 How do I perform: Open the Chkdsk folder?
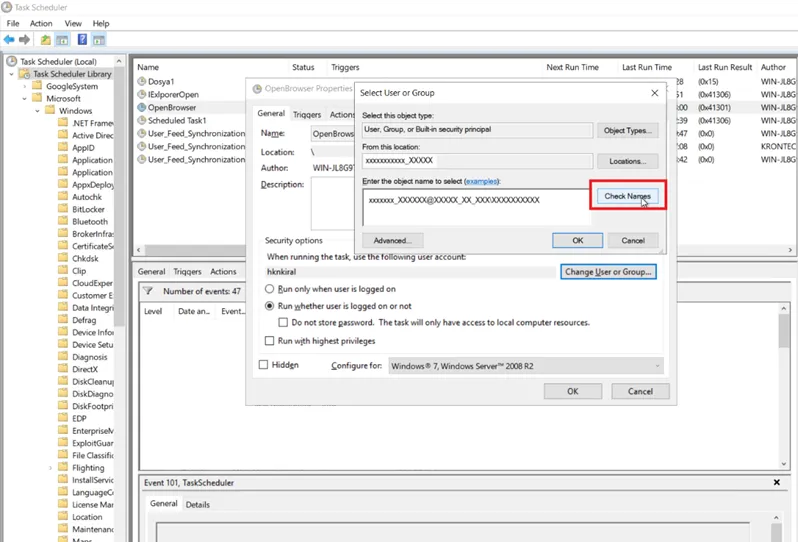pyautogui.click(x=85, y=259)
